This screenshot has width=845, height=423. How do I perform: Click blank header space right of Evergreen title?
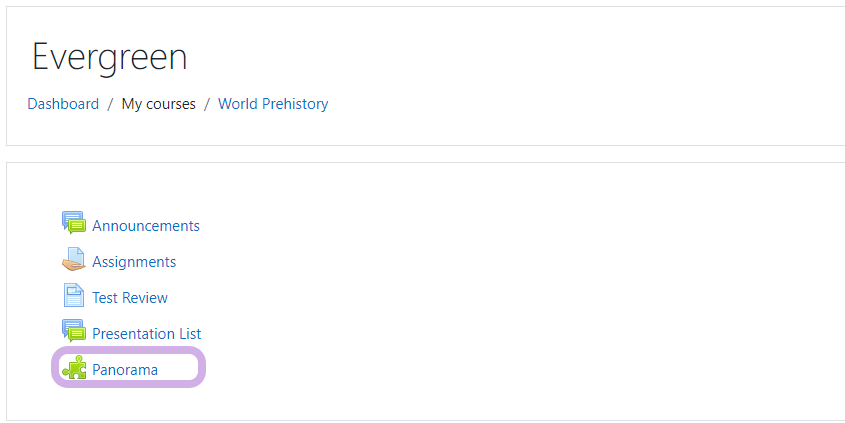pos(500,57)
